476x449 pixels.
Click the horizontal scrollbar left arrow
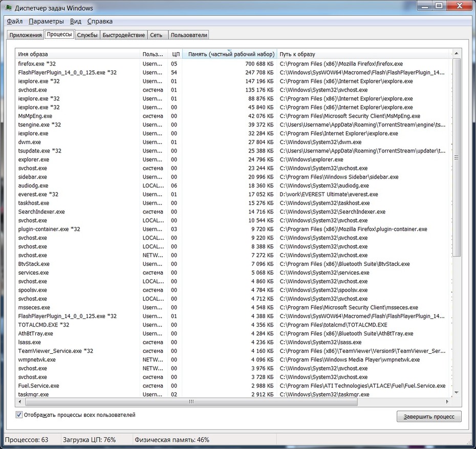coord(20,401)
